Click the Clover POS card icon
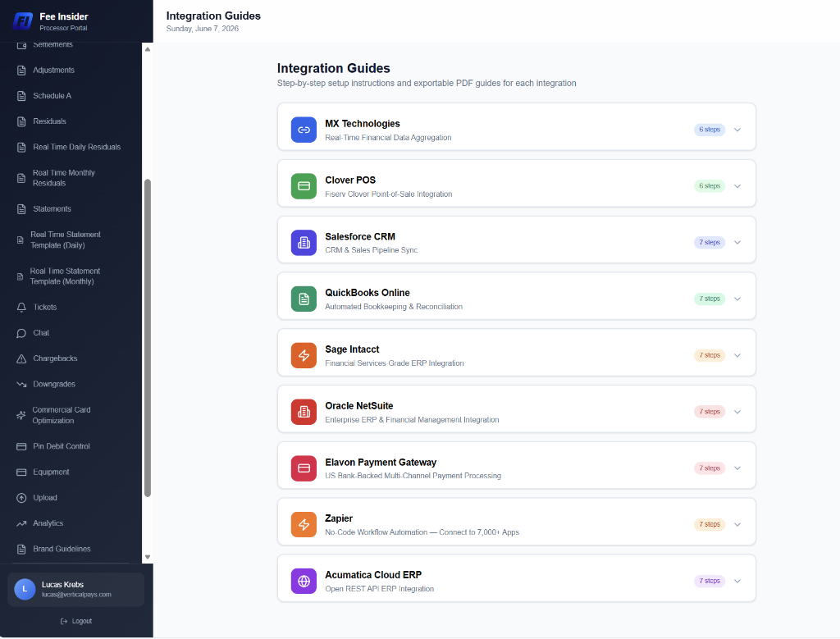 coord(304,186)
